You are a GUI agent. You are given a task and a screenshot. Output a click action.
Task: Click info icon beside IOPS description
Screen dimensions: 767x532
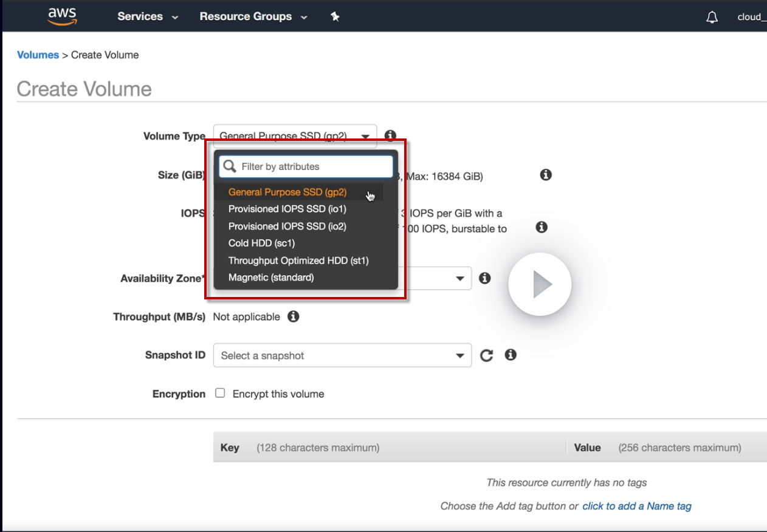[542, 227]
